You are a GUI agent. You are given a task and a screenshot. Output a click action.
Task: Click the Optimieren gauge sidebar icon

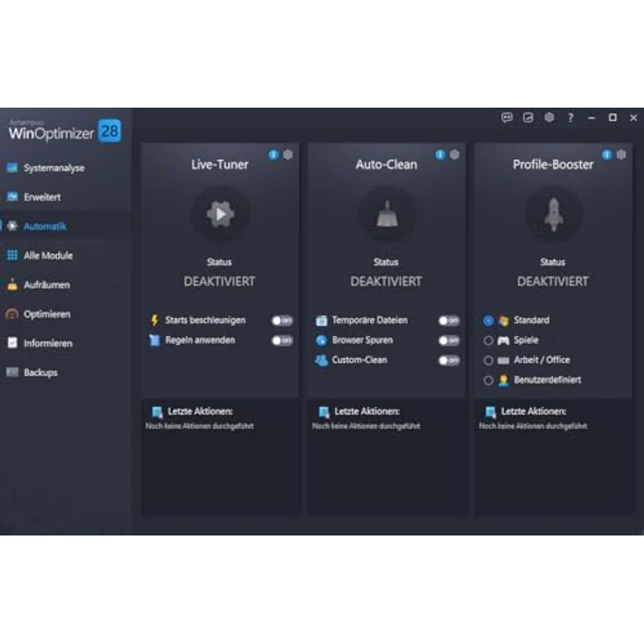click(12, 314)
